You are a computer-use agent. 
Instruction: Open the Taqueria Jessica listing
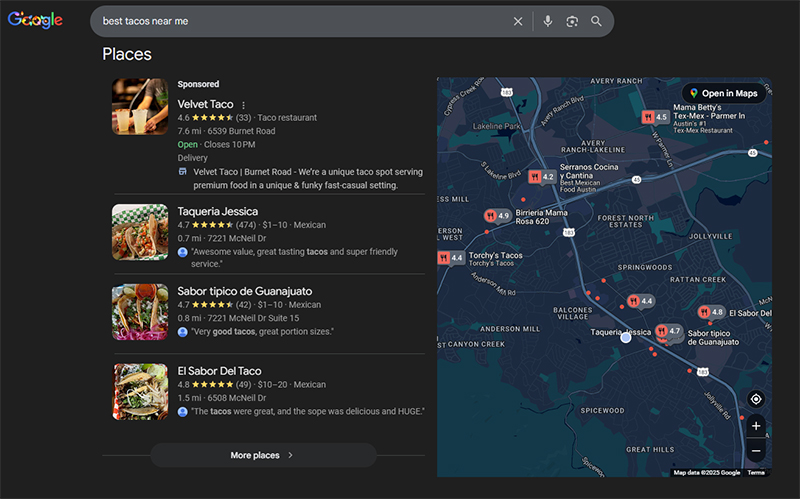click(217, 211)
